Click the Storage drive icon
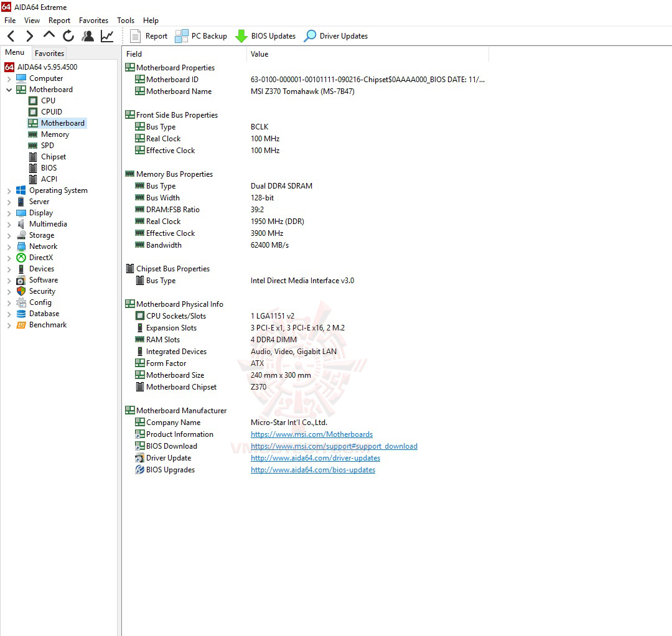This screenshot has width=672, height=636. [21, 235]
